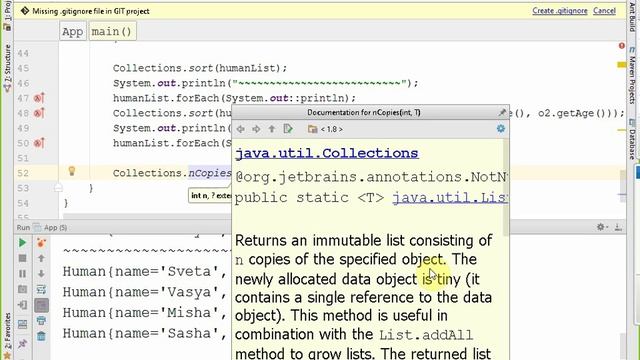The height and width of the screenshot is (360, 640).
Task: Pin the Documentation for nCopies popup
Action: click(x=502, y=112)
